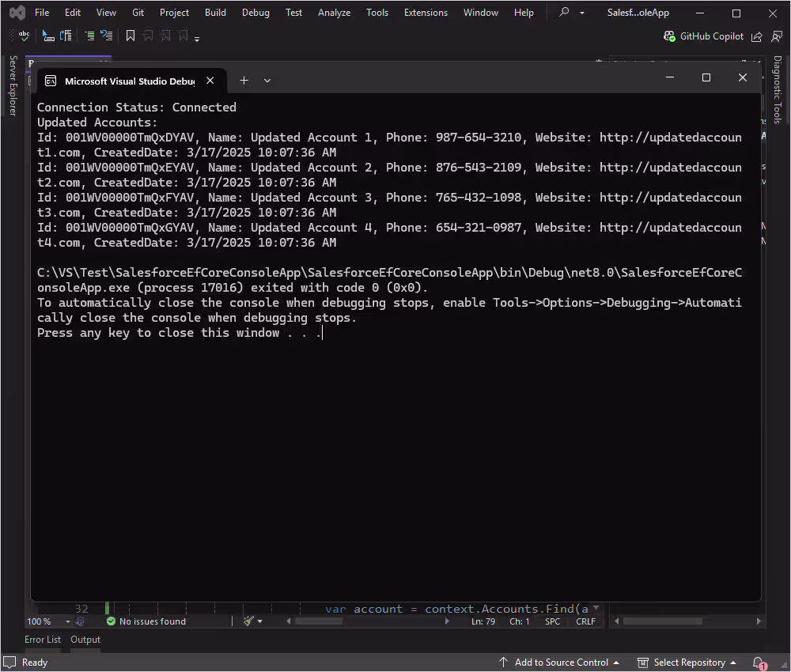Click the Visual Studio logo in the title bar
Image resolution: width=791 pixels, height=672 pixels.
click(x=17, y=12)
